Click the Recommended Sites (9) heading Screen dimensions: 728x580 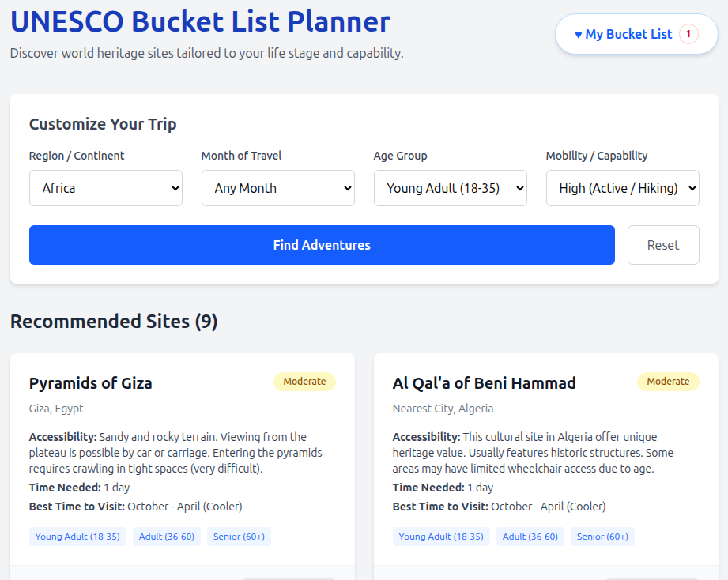click(114, 322)
